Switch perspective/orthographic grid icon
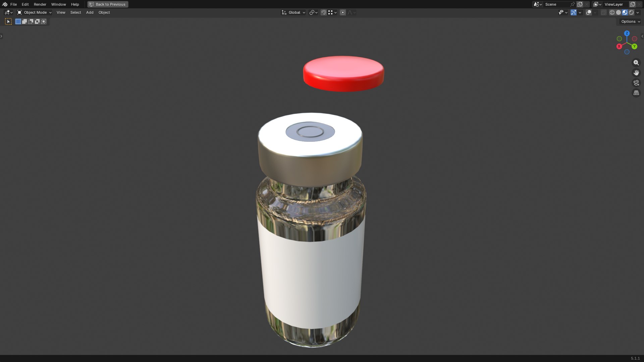The width and height of the screenshot is (644, 362). (636, 93)
